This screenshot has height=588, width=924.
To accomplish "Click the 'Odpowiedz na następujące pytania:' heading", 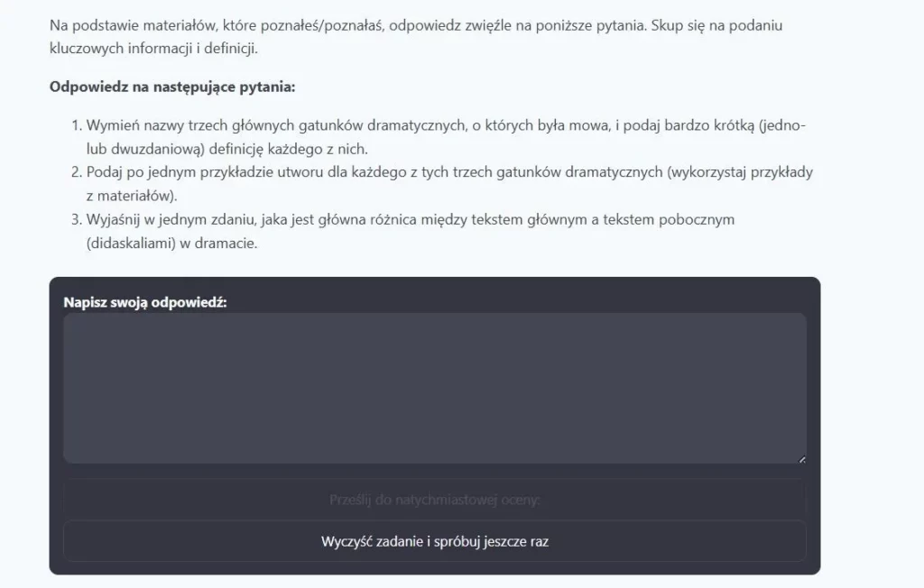I will [172, 87].
